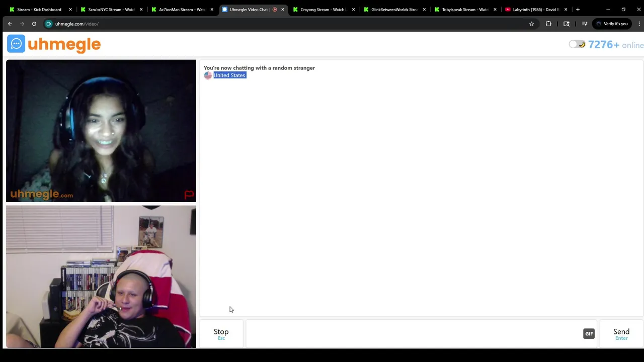Open the GIF picker
This screenshot has height=362, width=644.
pyautogui.click(x=589, y=334)
